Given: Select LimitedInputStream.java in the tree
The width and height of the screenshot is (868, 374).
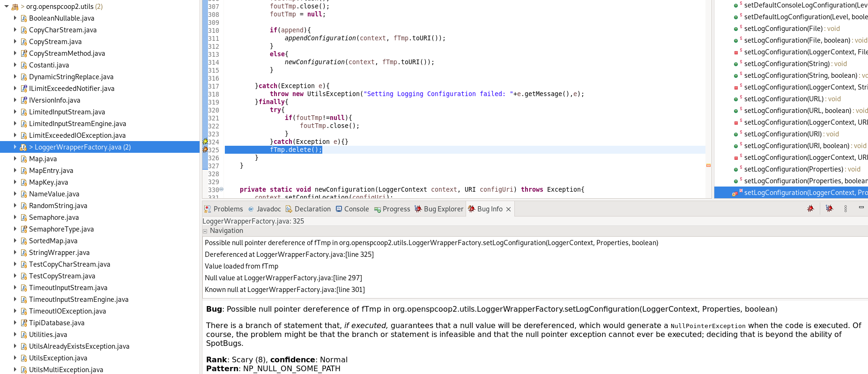Looking at the screenshot, I should (x=67, y=112).
